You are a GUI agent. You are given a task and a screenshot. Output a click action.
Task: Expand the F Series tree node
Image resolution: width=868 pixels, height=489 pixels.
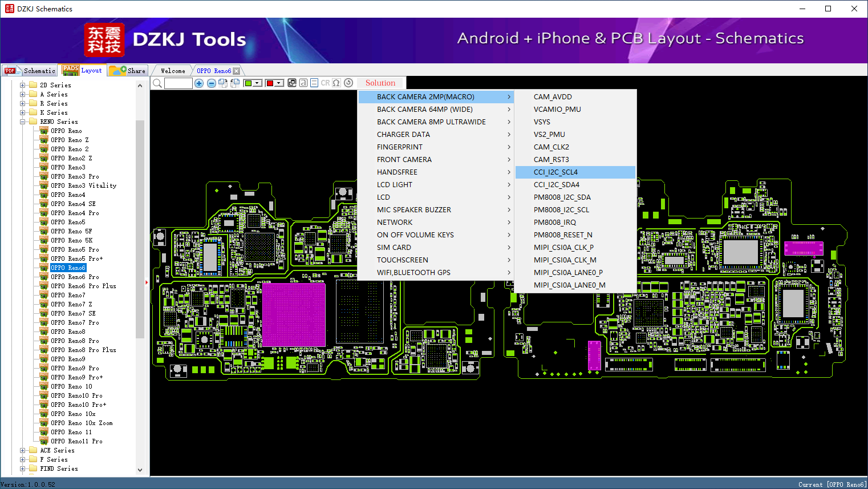pos(22,459)
